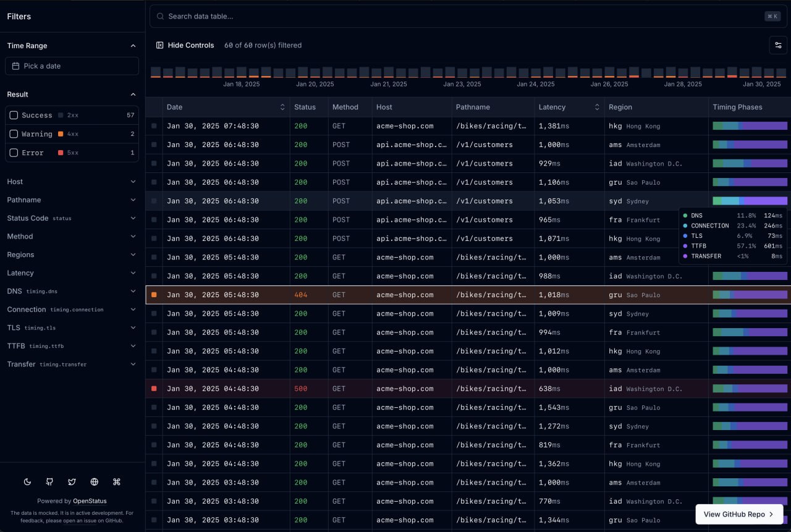Screen dimensions: 791x532
Task: Toggle dark mode with the moon icon
Action: pos(27,482)
